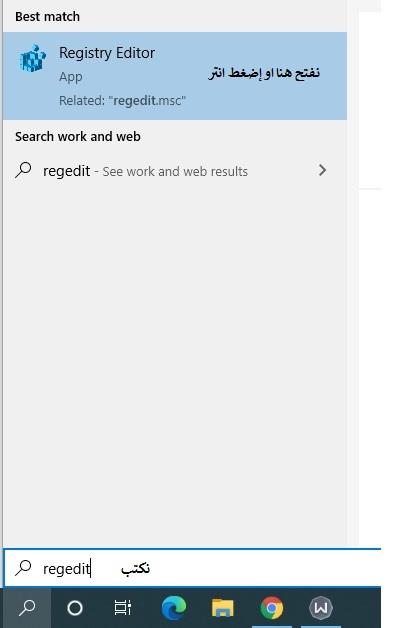
Task: Click the Related 'regedit.msc' text
Action: 123,101
